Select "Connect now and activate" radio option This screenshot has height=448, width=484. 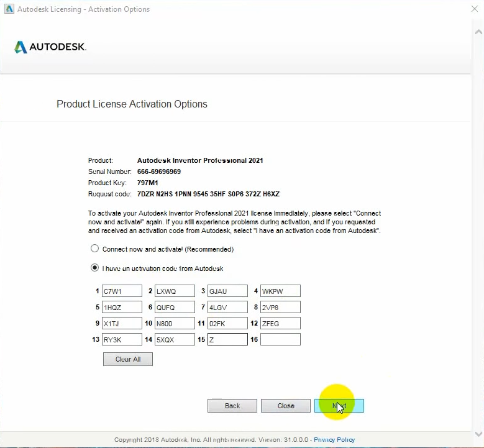pyautogui.click(x=94, y=249)
